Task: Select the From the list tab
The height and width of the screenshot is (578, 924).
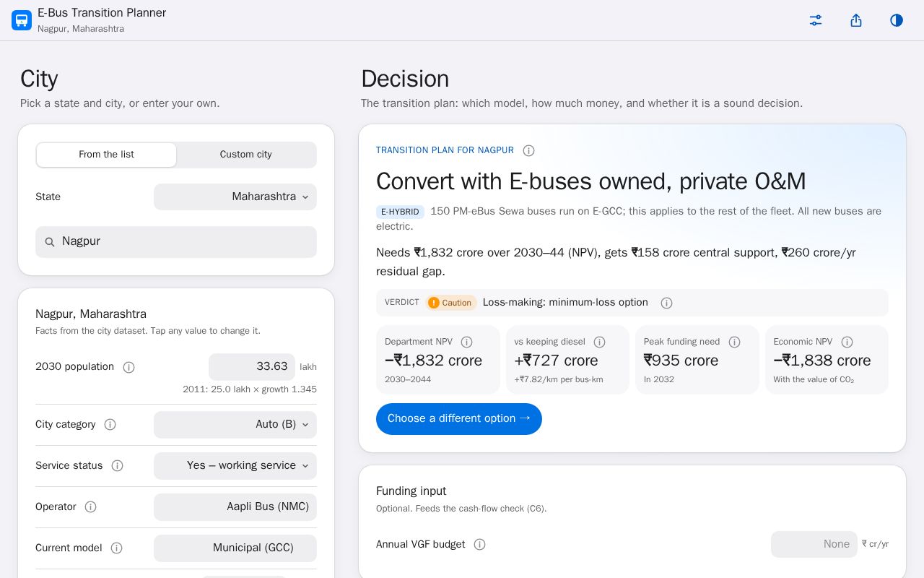Action: (x=106, y=155)
